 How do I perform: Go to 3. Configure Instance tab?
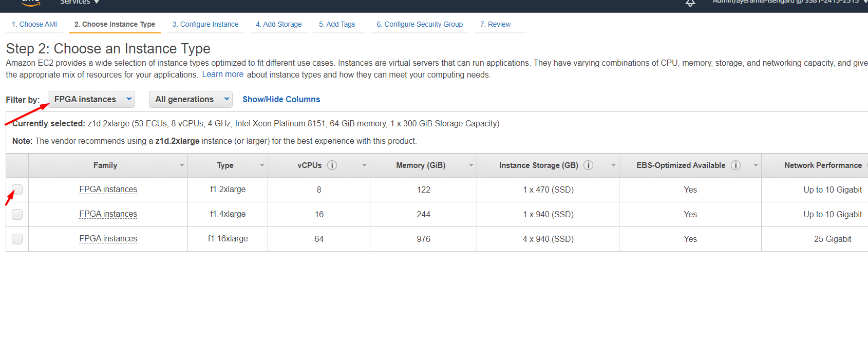(205, 24)
